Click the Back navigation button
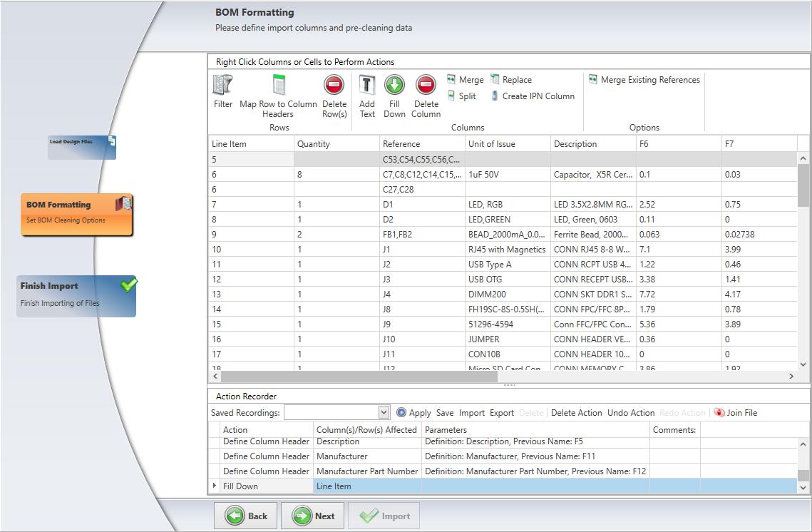Screen dimensions: 812x532 click(247, 516)
